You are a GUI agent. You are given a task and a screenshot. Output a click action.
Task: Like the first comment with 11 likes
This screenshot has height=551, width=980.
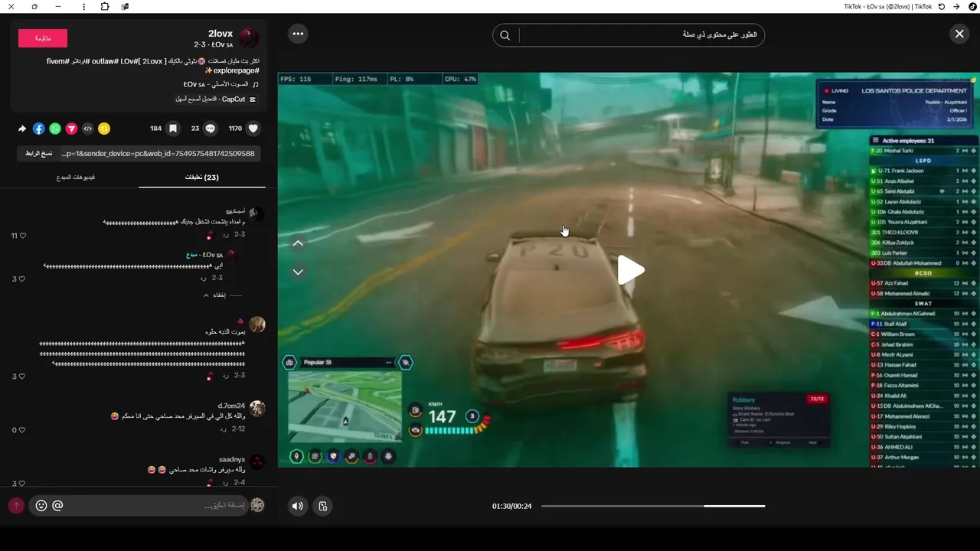tap(22, 236)
